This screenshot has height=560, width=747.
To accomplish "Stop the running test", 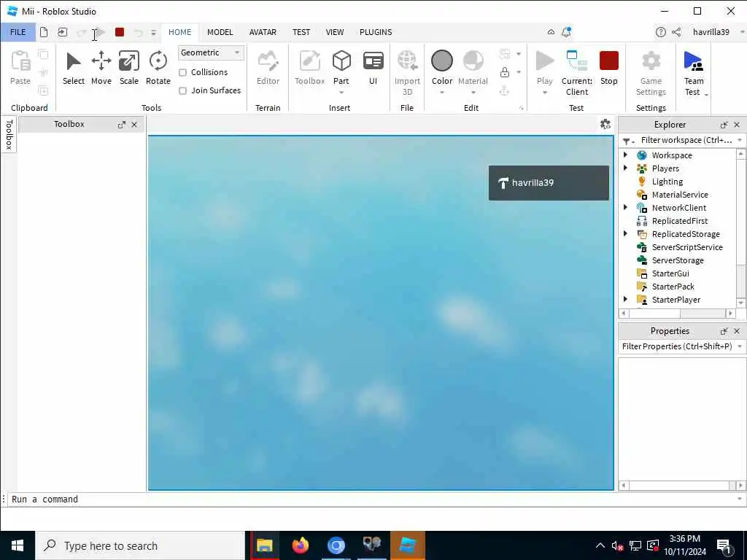I will (609, 68).
